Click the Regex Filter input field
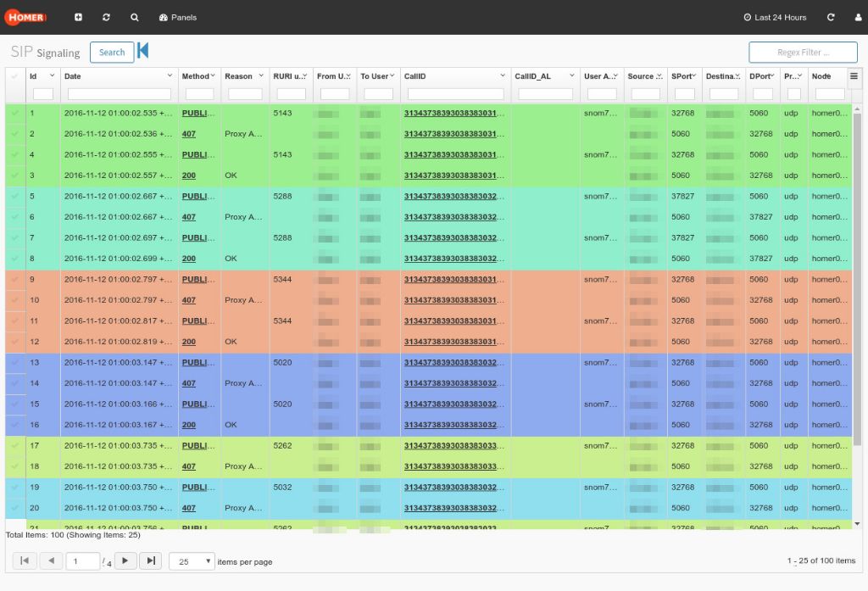The width and height of the screenshot is (868, 591). coord(803,53)
